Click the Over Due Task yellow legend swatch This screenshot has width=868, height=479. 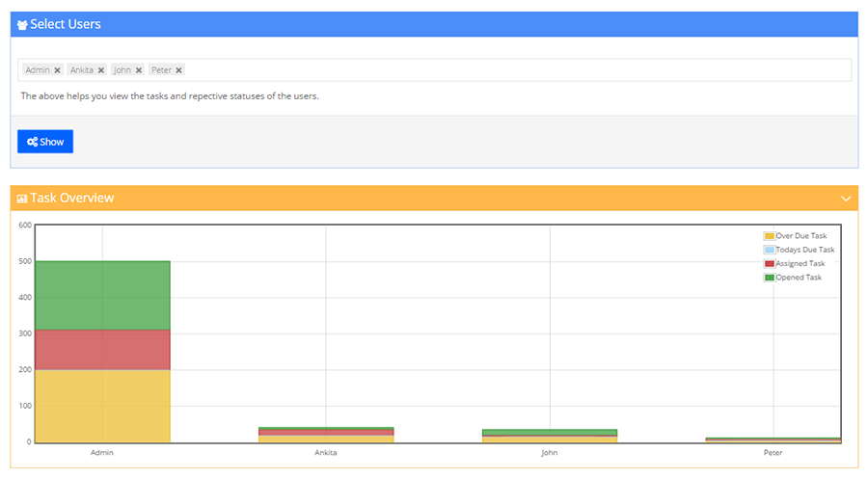(770, 236)
